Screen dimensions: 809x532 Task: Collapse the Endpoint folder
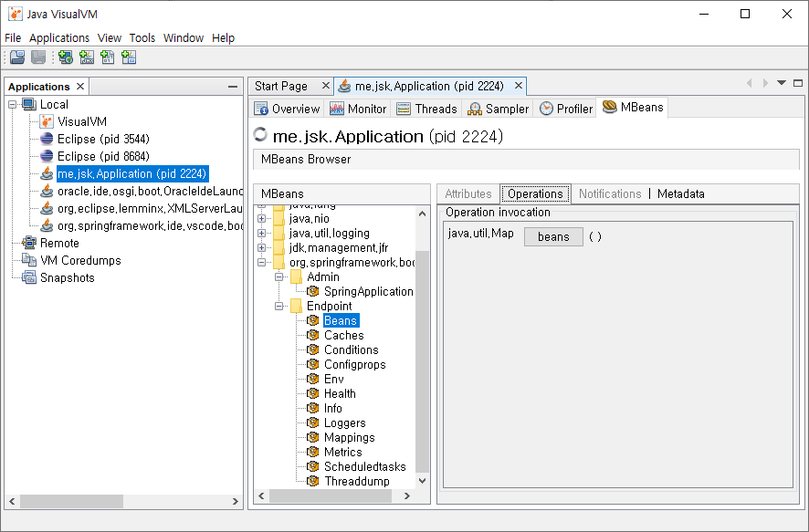point(279,307)
